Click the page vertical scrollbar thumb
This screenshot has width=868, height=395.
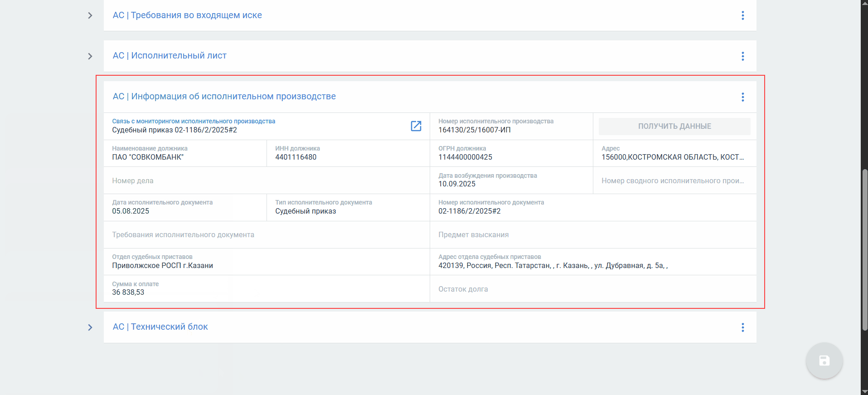coord(865,249)
